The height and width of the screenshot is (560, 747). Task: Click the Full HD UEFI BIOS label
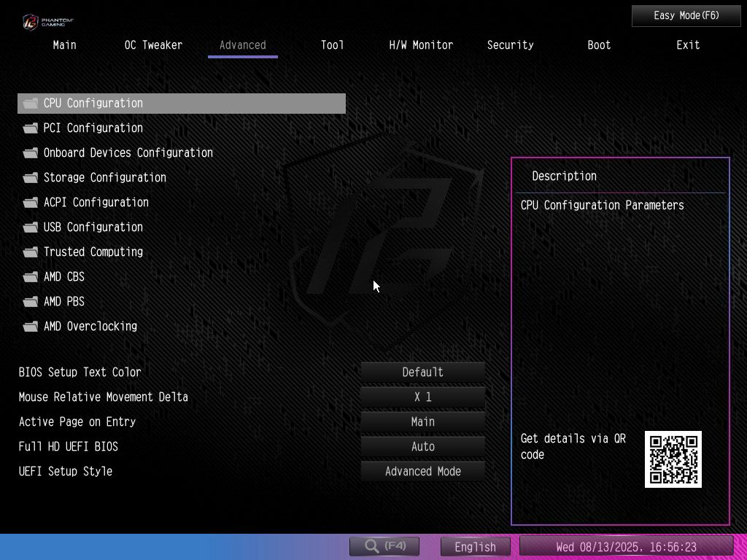tap(68, 446)
